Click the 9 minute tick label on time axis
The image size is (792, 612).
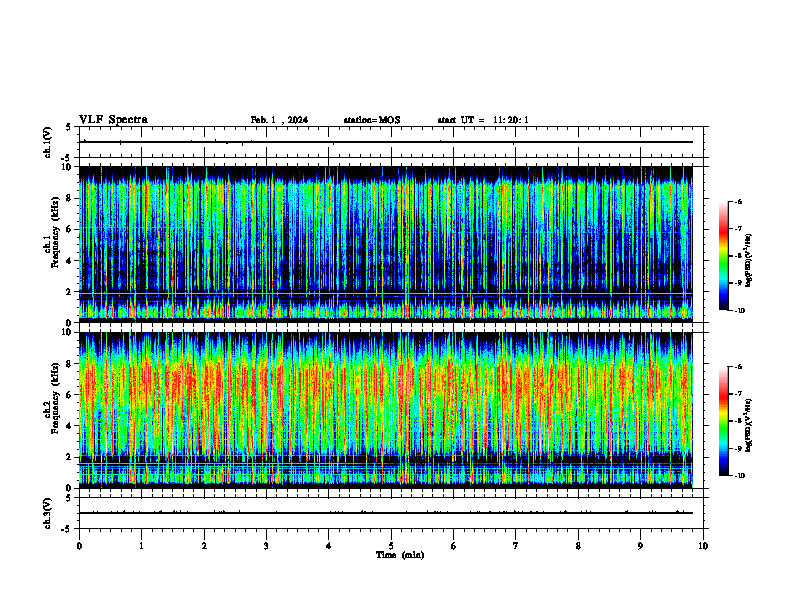(x=640, y=546)
